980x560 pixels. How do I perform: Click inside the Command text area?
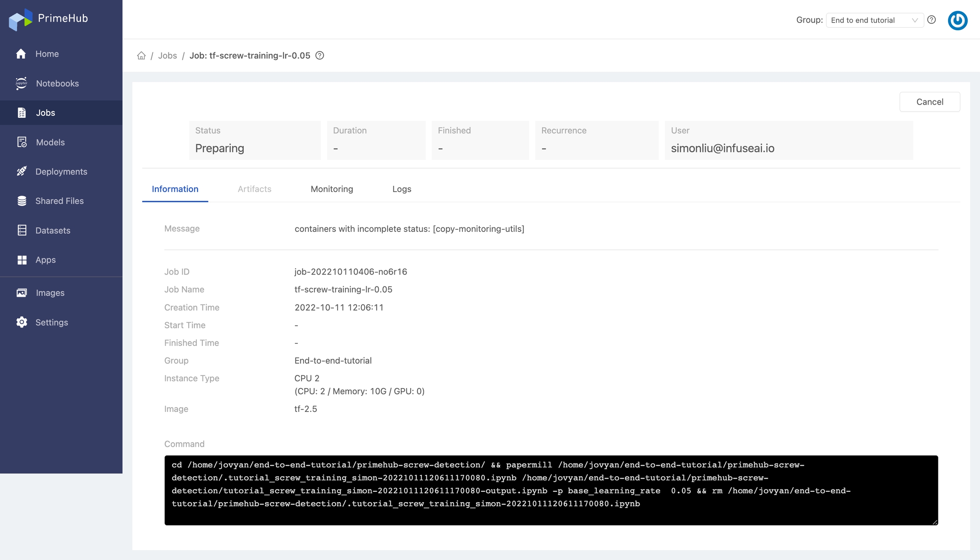(551, 490)
